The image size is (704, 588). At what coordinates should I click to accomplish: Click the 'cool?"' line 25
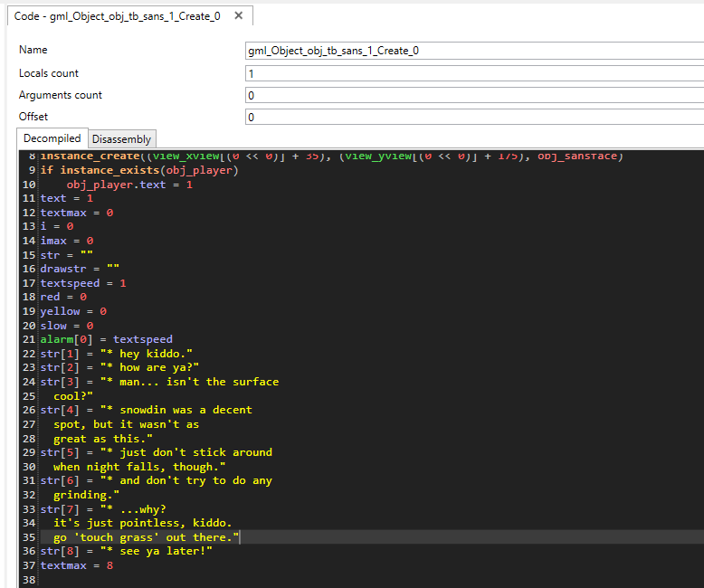[x=73, y=396]
